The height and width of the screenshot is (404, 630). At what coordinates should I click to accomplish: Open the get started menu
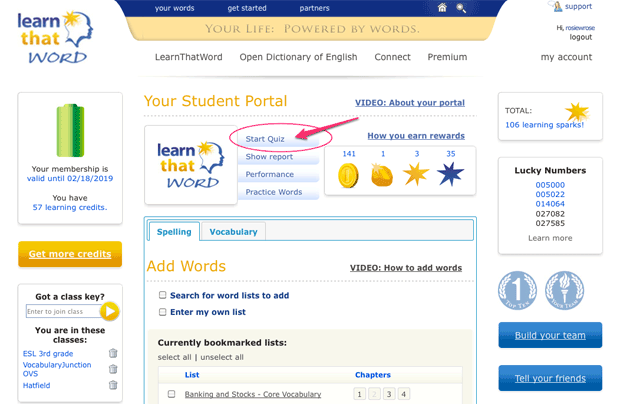(x=247, y=8)
